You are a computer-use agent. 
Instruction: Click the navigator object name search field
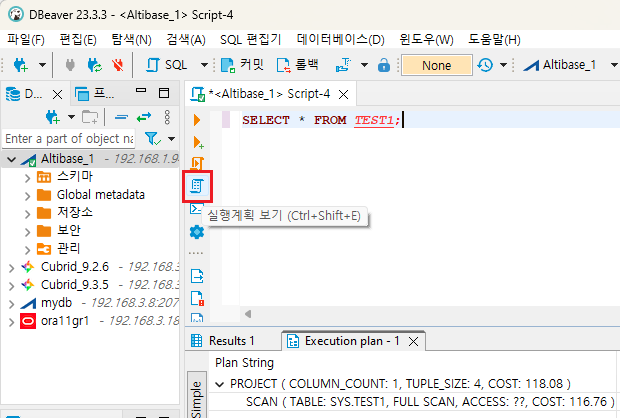68,138
